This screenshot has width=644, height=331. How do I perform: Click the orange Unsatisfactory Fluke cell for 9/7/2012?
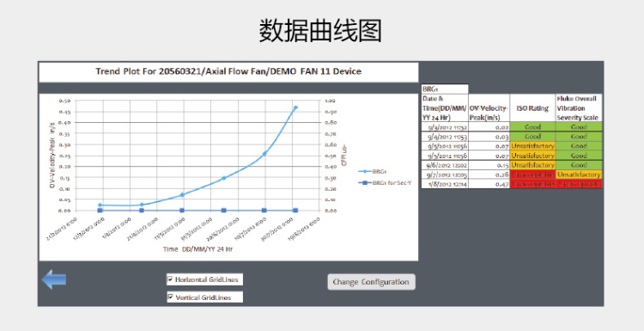click(579, 175)
